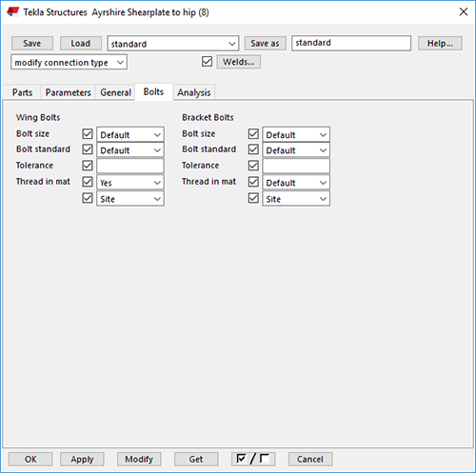Toggle Wing Bolts Tolerance checkbox
Viewport: 476px width, 473px height.
coord(88,166)
